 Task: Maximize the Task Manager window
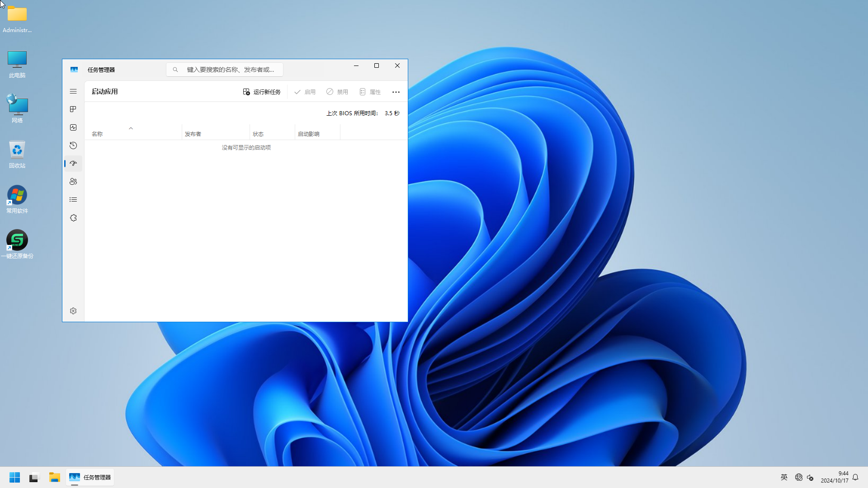tap(377, 66)
